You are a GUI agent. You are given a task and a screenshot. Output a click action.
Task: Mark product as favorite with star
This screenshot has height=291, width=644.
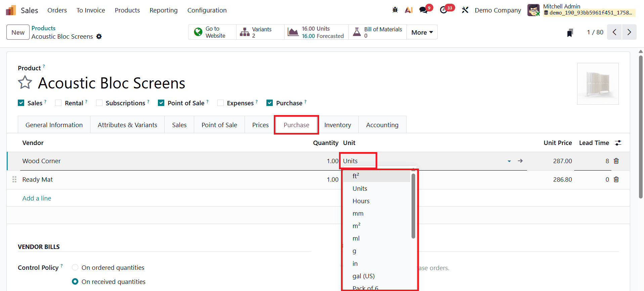[25, 82]
